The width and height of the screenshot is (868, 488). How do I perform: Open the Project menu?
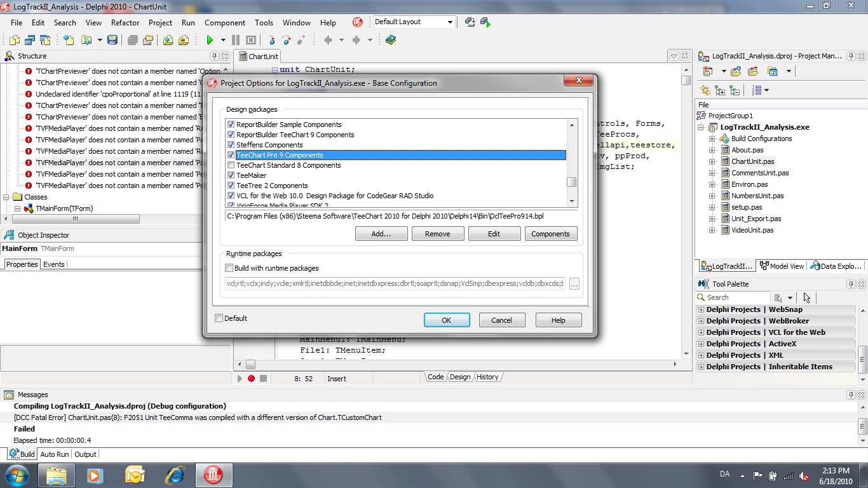pos(160,22)
